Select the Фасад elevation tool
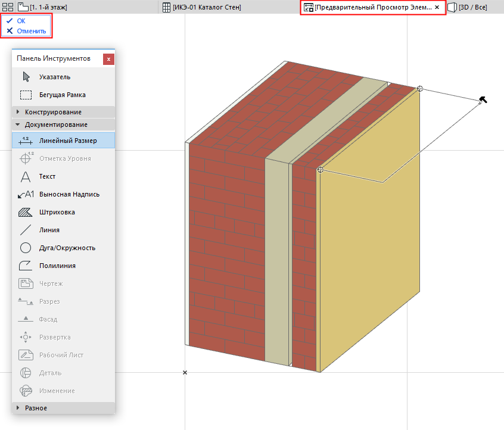Screen dimensions: 504x430 (63, 319)
